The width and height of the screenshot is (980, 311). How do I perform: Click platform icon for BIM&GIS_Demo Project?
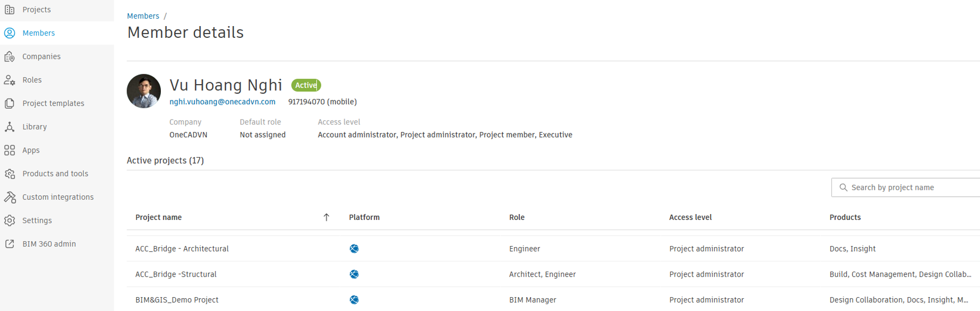(x=354, y=300)
